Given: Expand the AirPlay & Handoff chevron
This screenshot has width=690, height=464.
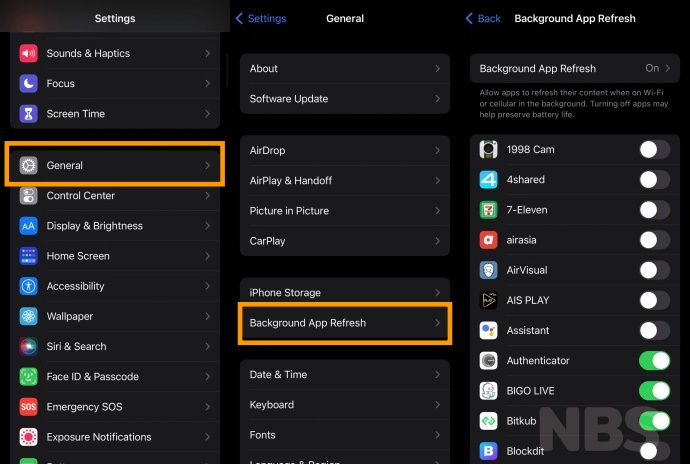Looking at the screenshot, I should [437, 180].
